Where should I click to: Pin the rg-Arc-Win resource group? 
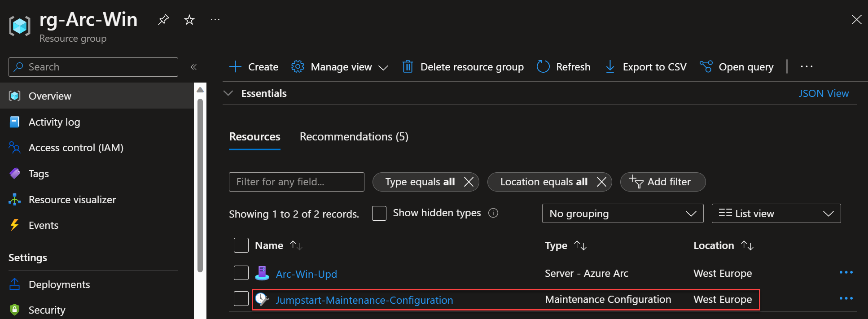coord(163,20)
